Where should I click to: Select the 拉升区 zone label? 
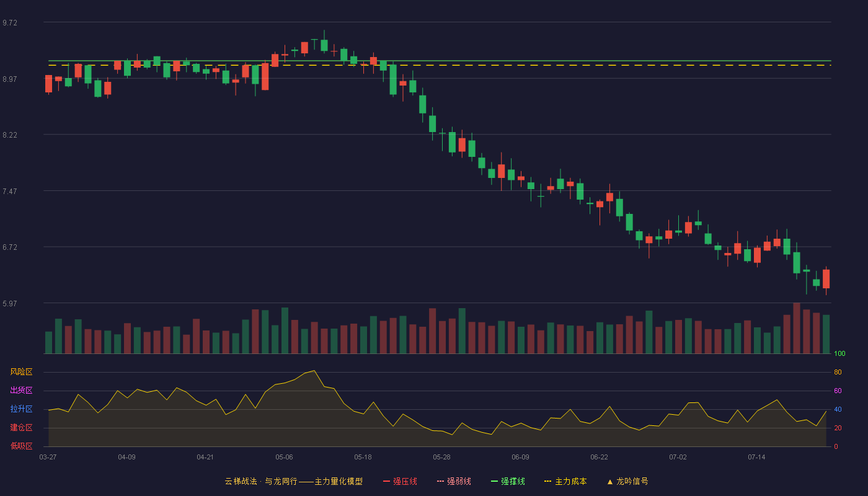(x=22, y=409)
